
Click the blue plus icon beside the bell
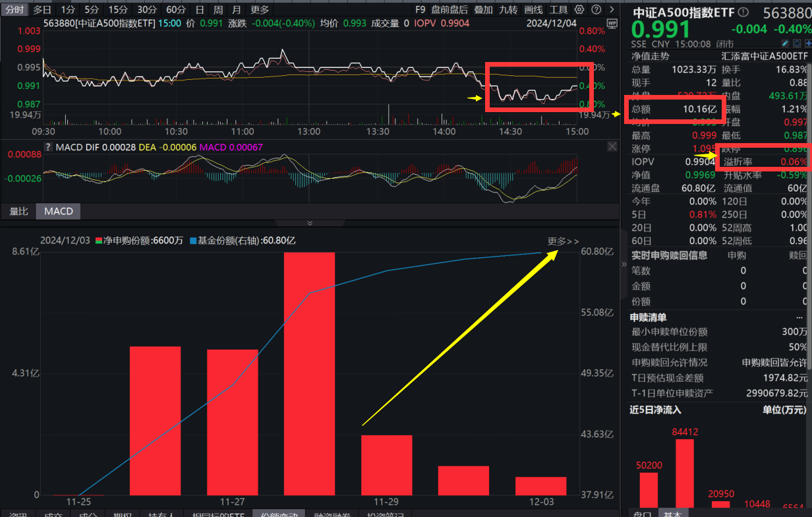coord(809,43)
